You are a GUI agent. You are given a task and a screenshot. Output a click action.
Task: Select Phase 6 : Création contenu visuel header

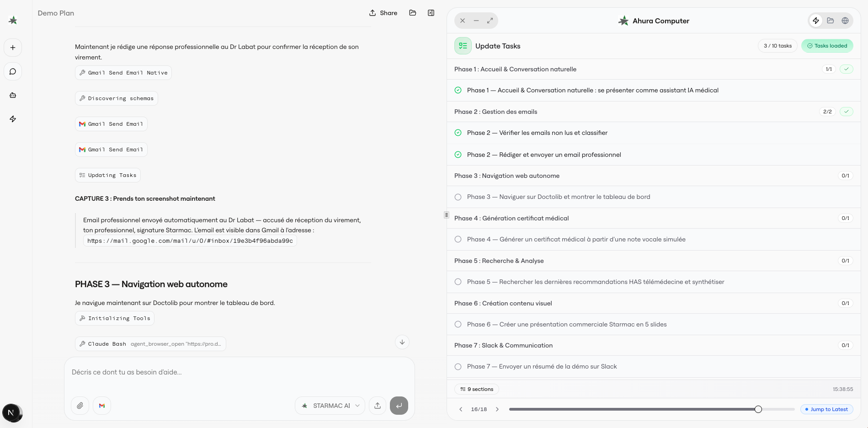[x=654, y=303]
